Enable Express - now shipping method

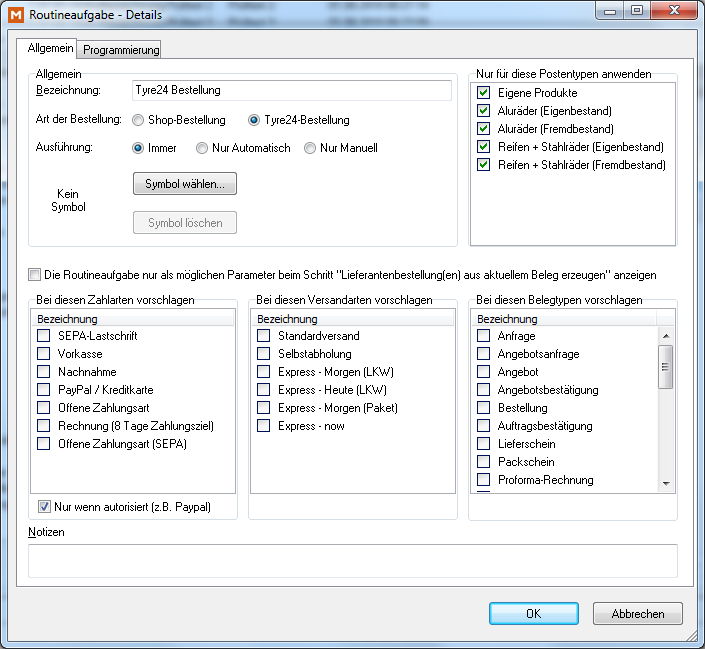(x=264, y=426)
